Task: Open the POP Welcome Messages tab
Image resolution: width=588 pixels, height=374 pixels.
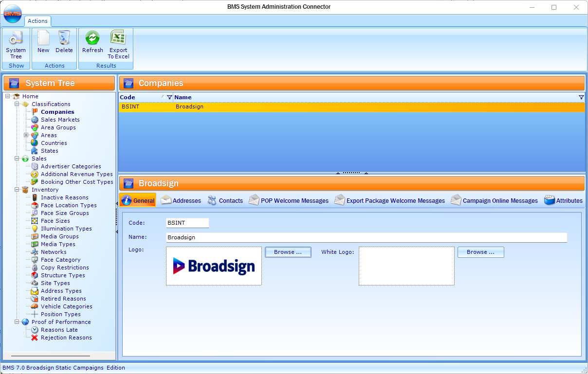Action: coord(289,200)
